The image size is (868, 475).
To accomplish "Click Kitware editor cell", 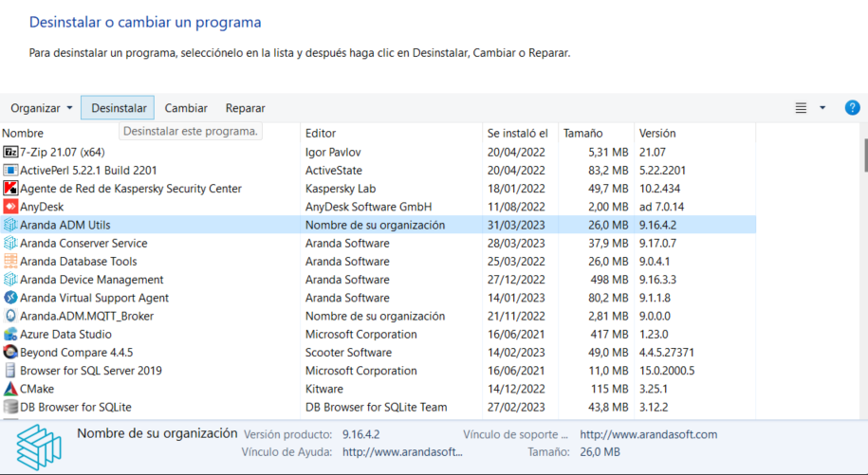I will [x=323, y=390].
